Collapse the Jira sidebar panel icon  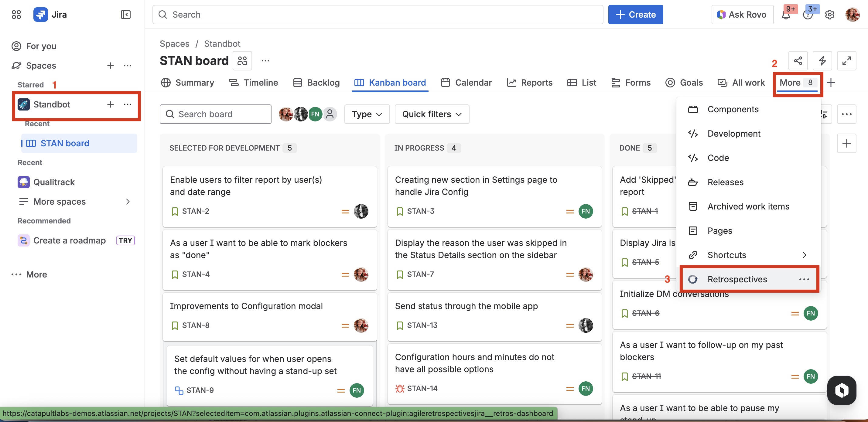(125, 15)
